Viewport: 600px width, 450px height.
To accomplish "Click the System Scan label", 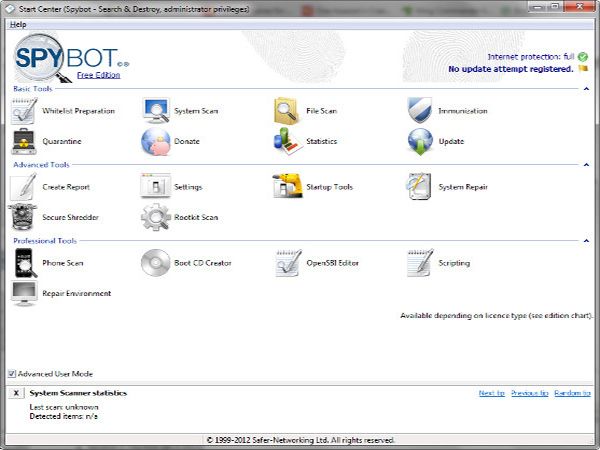I will point(196,111).
